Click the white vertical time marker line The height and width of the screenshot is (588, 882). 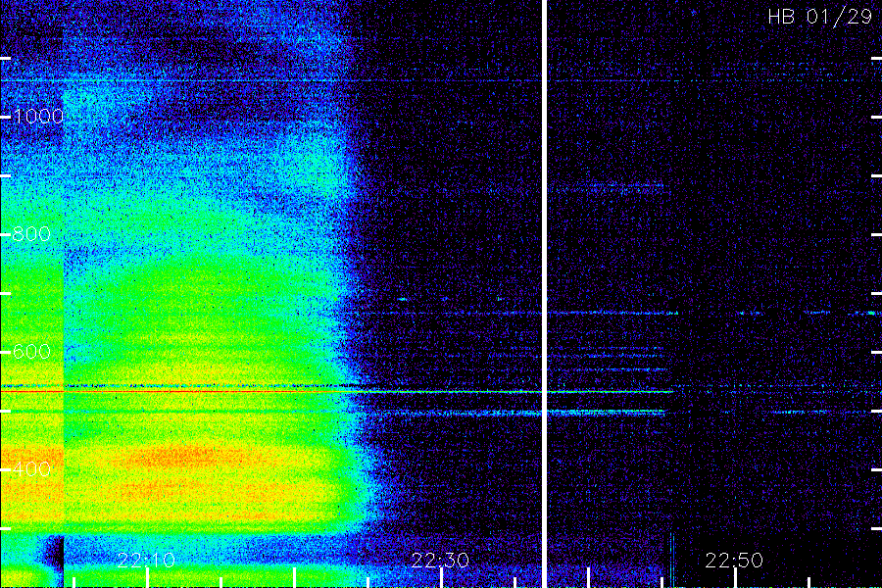point(545,294)
